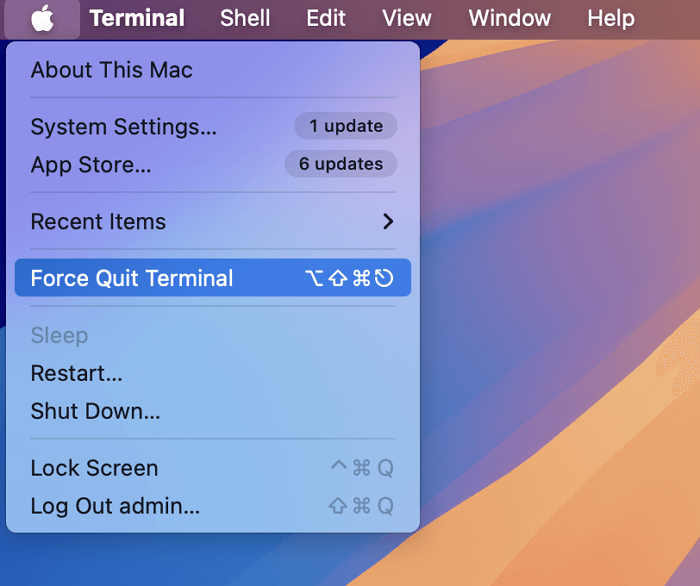
Task: Open System Settings from the Apple menu
Action: click(123, 127)
